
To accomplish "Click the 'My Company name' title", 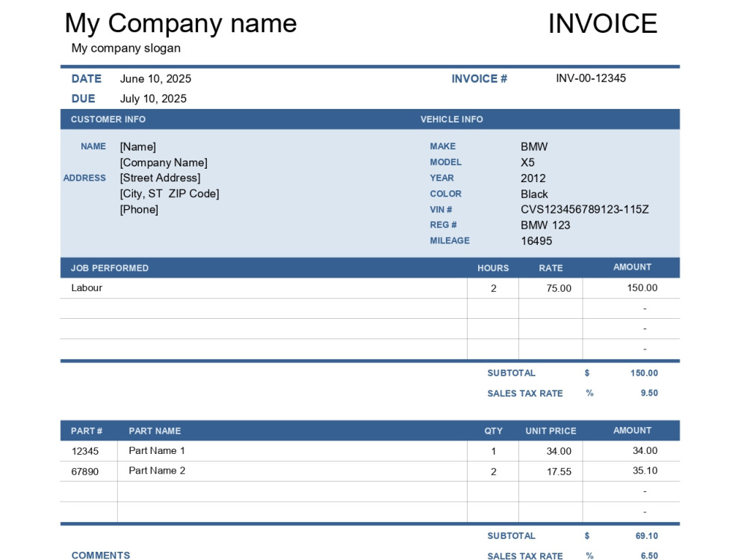I will click(x=181, y=23).
